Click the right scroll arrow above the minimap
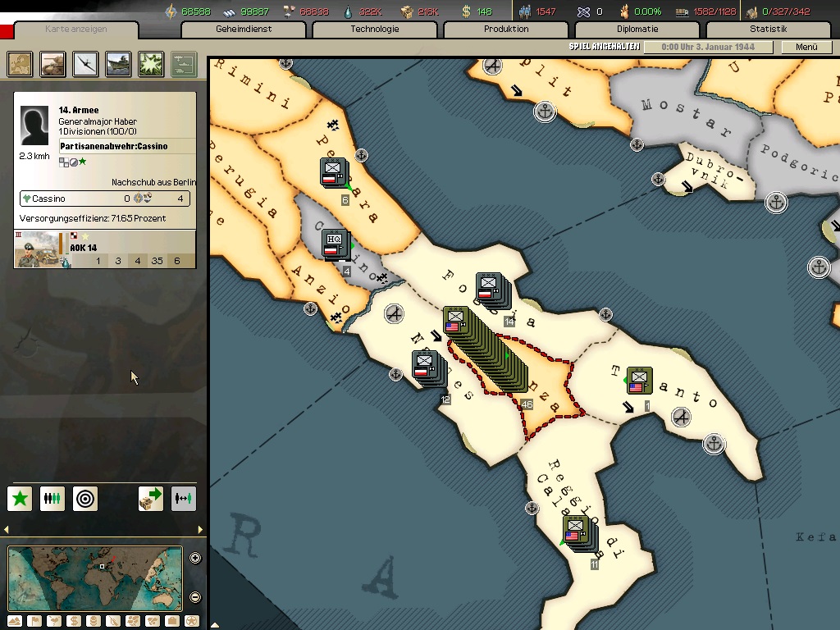Viewport: 840px width, 630px height. click(x=200, y=529)
